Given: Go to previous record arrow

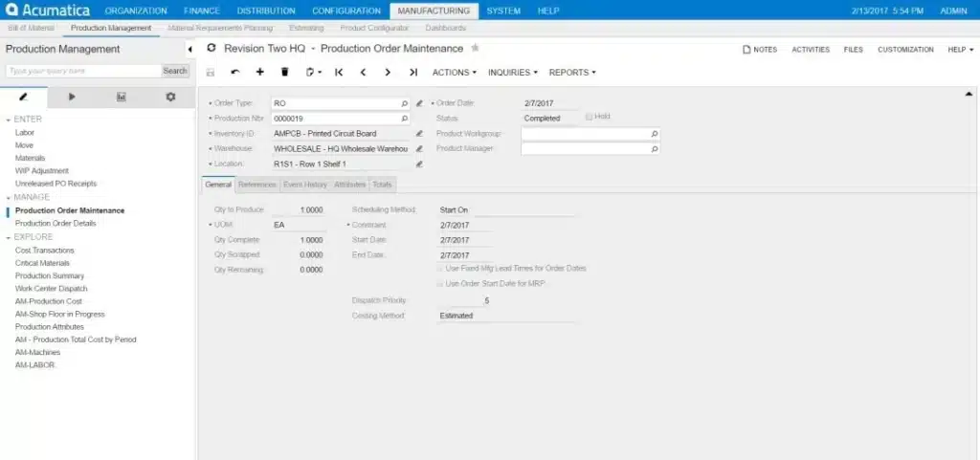Looking at the screenshot, I should [363, 73].
